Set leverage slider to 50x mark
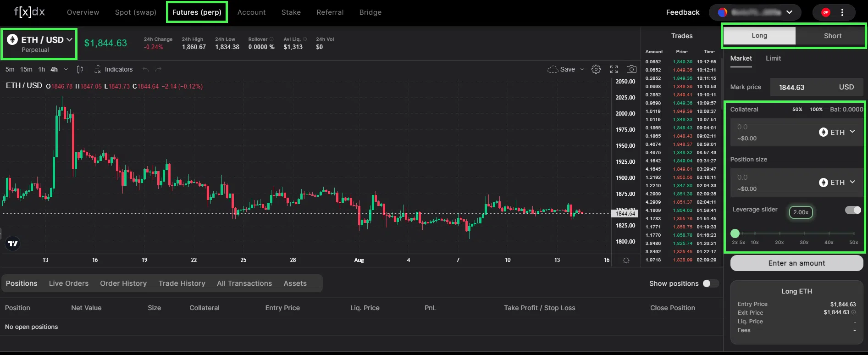Viewport: 868px width, 355px height. point(853,234)
